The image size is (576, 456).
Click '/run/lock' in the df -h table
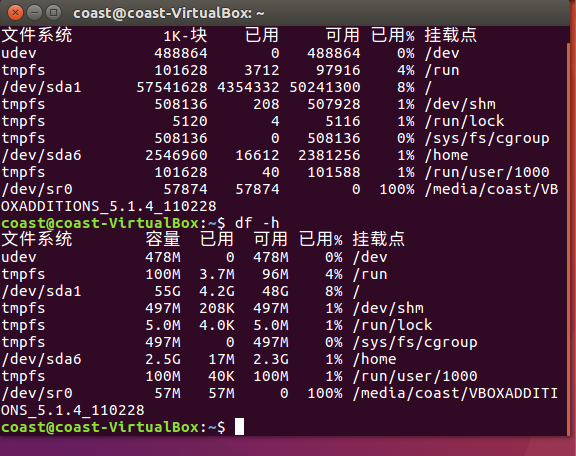(392, 325)
